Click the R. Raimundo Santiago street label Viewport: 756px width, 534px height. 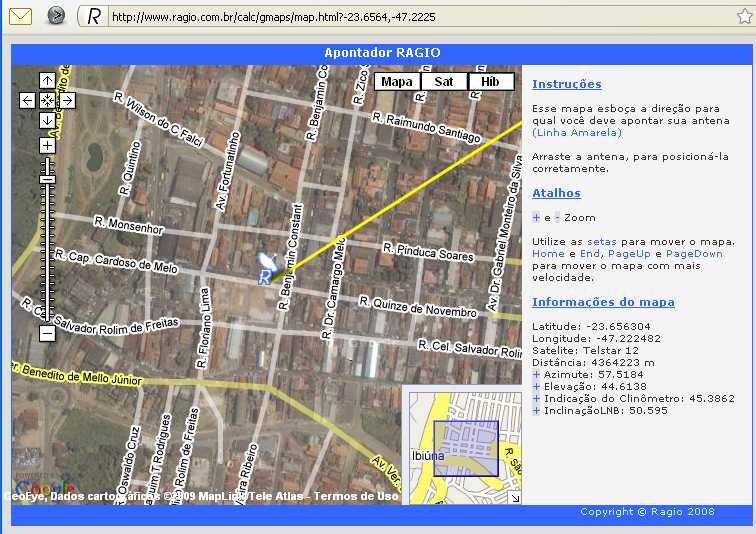(426, 127)
